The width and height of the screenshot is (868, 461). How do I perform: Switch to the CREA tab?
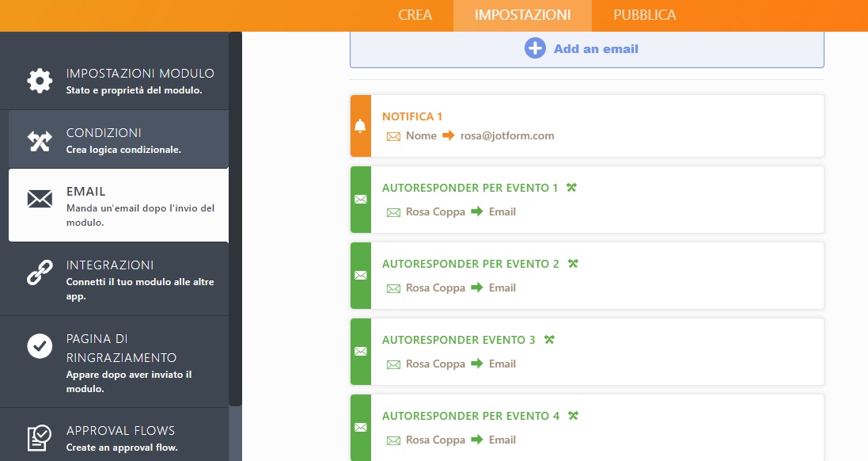(415, 15)
